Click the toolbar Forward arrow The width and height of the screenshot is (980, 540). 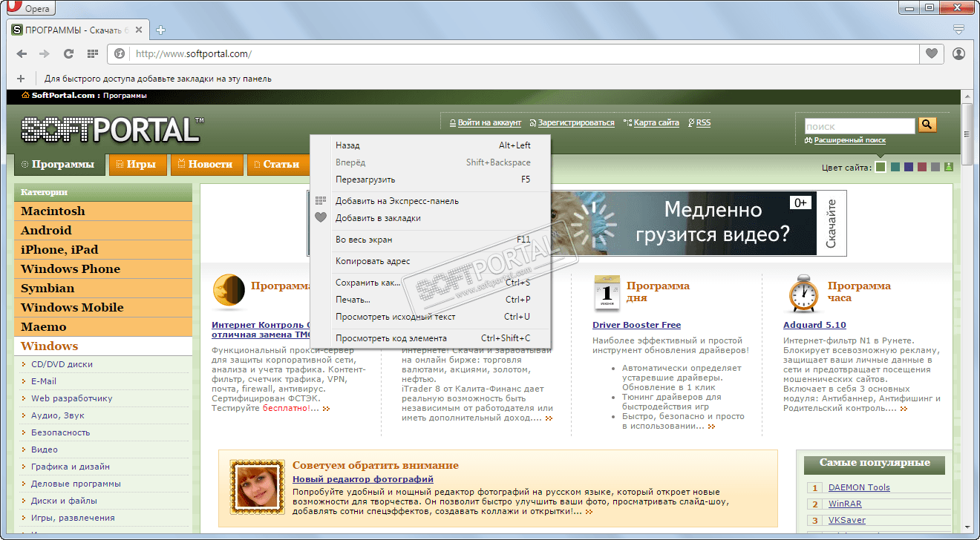[x=45, y=53]
